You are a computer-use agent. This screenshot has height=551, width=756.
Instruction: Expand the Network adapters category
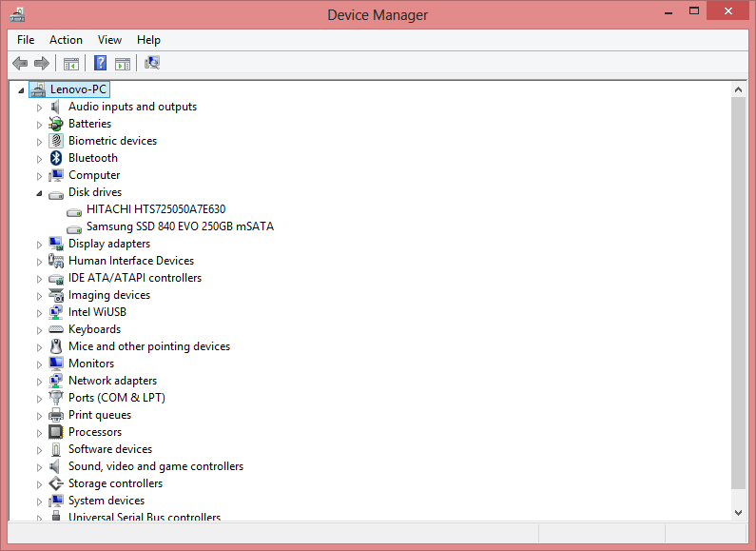pos(39,382)
